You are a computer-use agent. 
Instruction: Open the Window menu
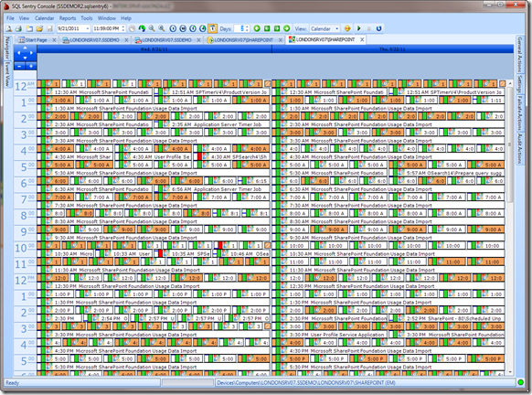[107, 18]
